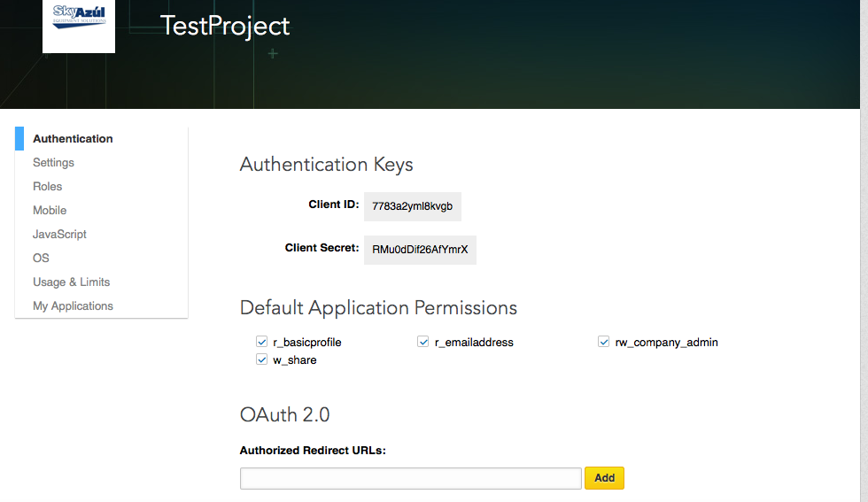Open the JavaScript settings page
The height and width of the screenshot is (502, 868).
(x=59, y=235)
